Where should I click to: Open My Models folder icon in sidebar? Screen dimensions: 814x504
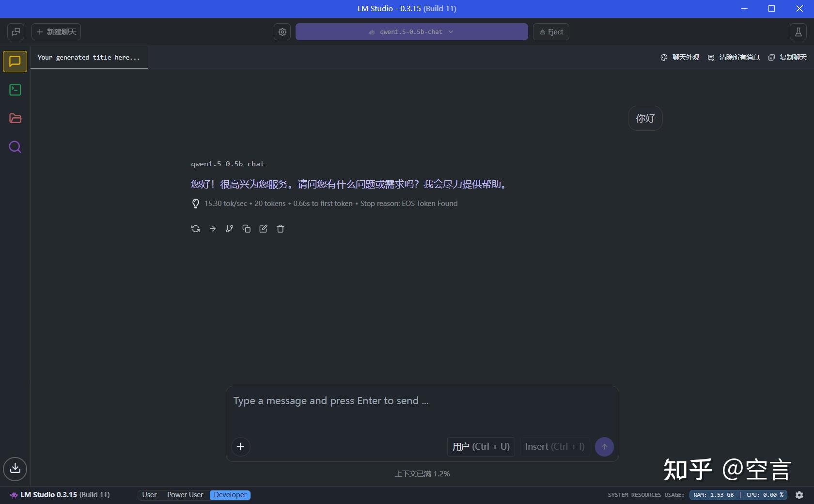(x=15, y=118)
